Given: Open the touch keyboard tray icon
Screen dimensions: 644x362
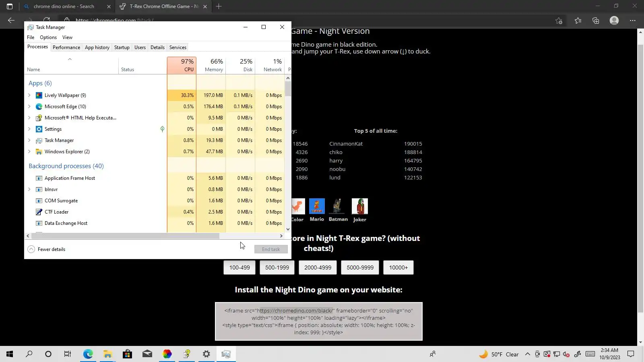Looking at the screenshot, I should [x=590, y=354].
